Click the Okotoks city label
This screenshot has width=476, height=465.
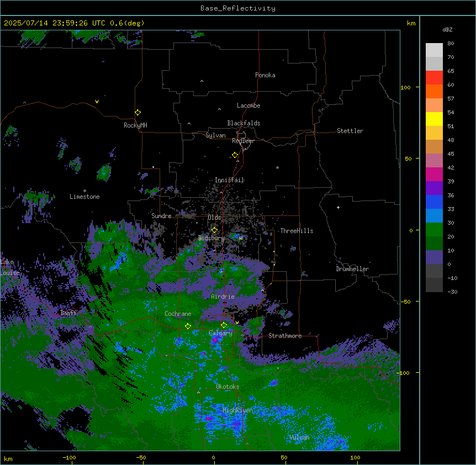[228, 387]
